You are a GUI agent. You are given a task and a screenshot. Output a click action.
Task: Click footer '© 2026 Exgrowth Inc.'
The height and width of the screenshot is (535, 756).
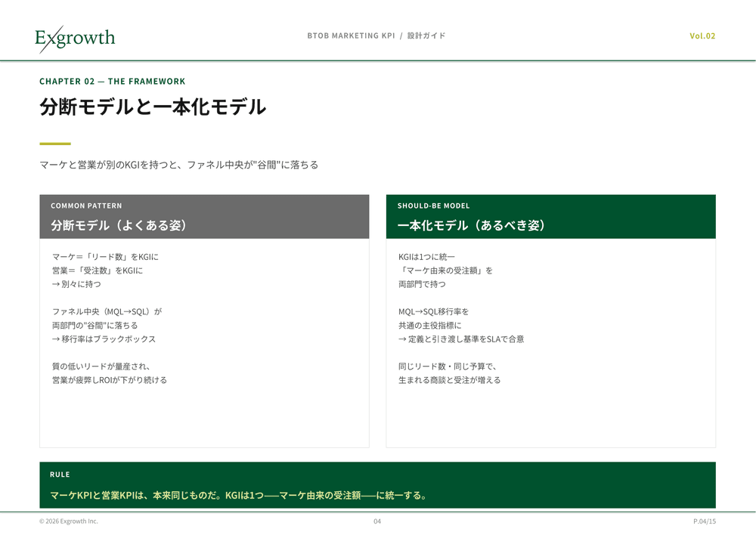(x=69, y=521)
